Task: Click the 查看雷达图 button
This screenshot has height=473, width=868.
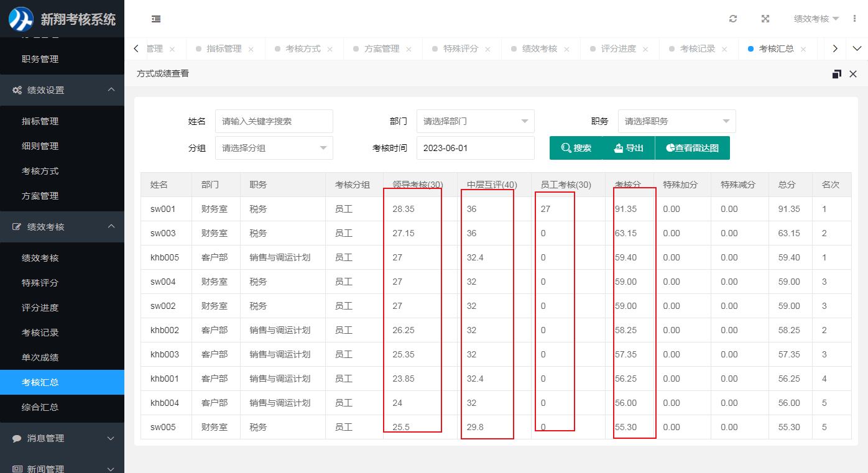Action: (692, 148)
